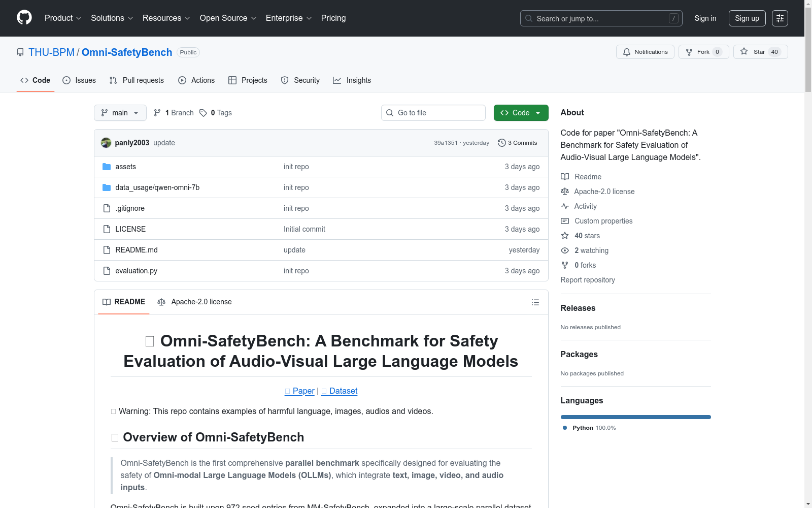Open the Dataset link in README
The image size is (812, 508).
click(343, 391)
